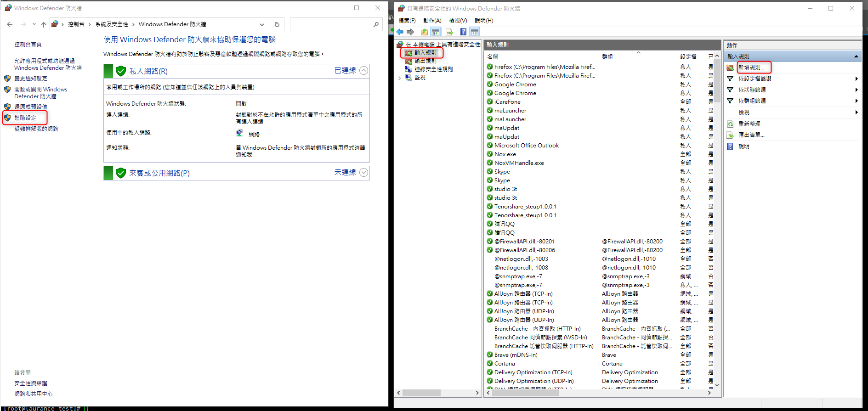This screenshot has width=868, height=411.
Task: Click the address bar refresh button
Action: 277,24
